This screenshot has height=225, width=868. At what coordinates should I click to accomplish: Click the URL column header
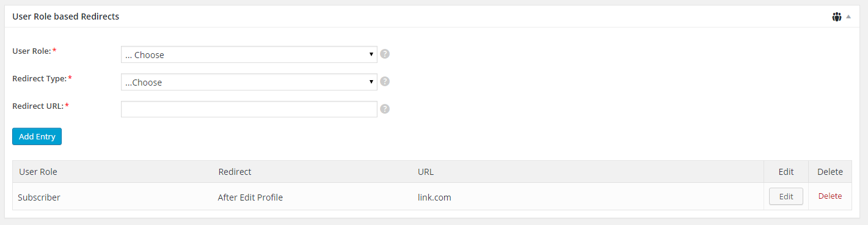(x=426, y=172)
